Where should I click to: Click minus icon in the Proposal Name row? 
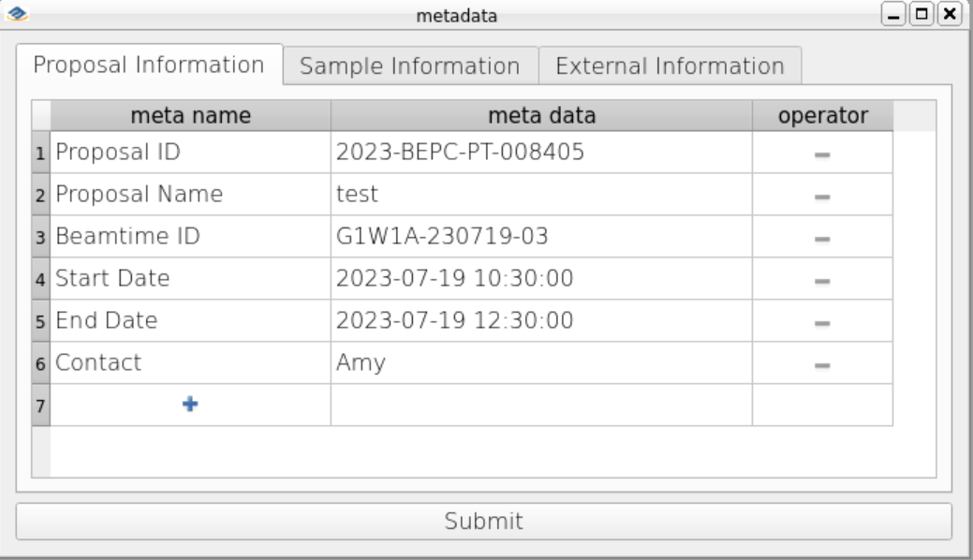pyautogui.click(x=822, y=197)
